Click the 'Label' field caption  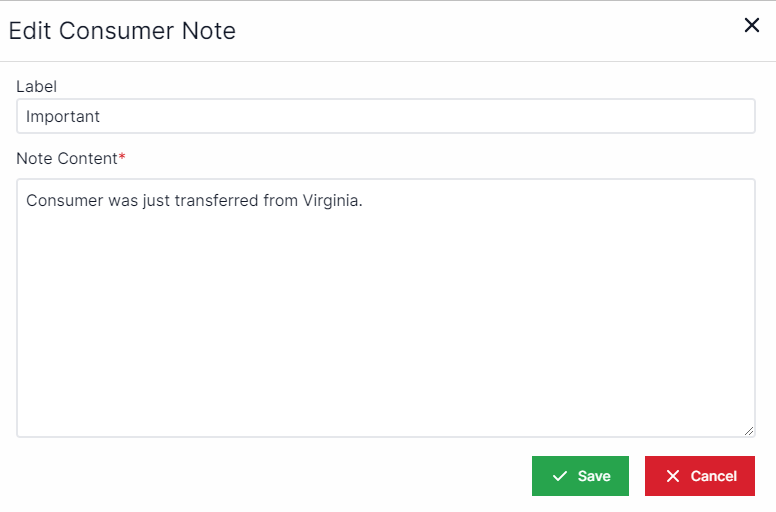36,87
